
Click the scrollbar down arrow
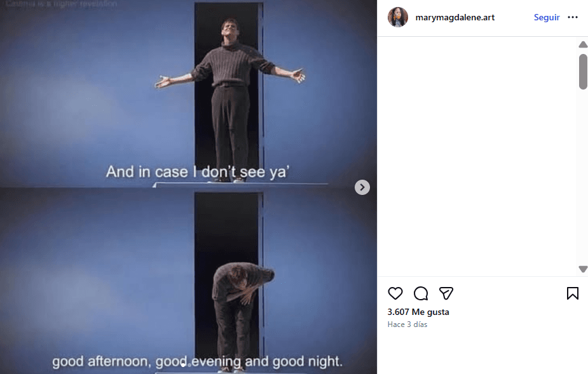tap(583, 269)
